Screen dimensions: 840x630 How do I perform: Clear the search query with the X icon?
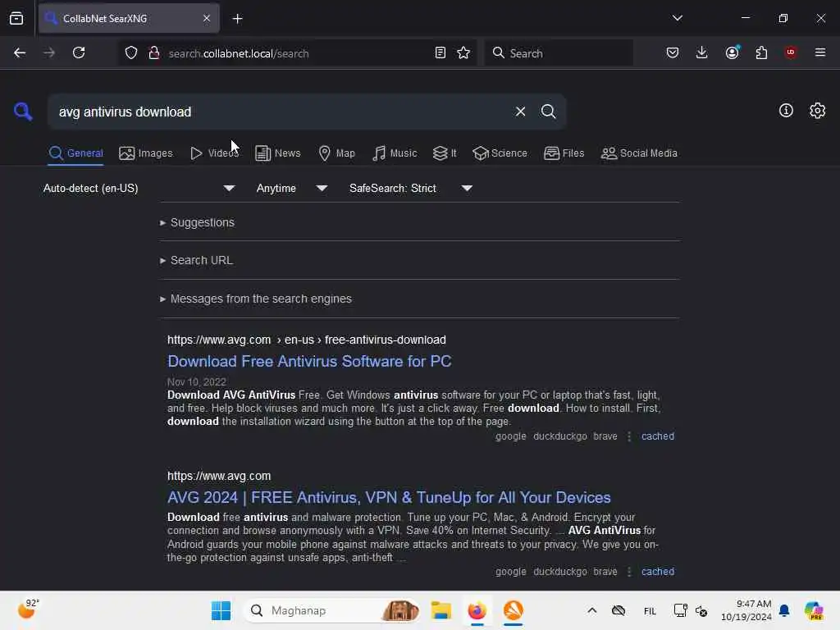(x=520, y=112)
